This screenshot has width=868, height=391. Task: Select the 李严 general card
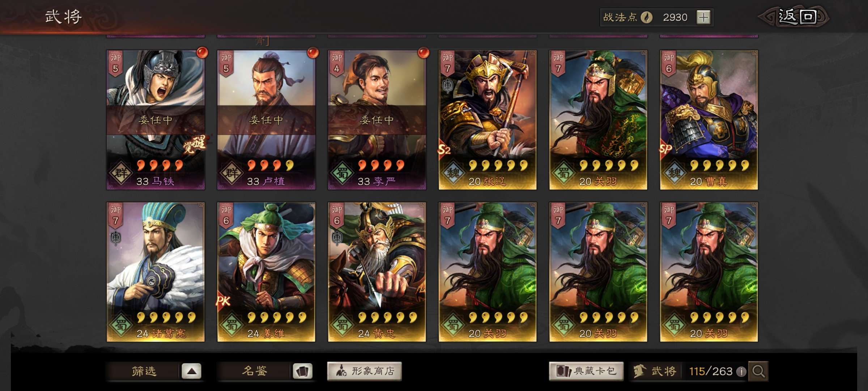(377, 120)
